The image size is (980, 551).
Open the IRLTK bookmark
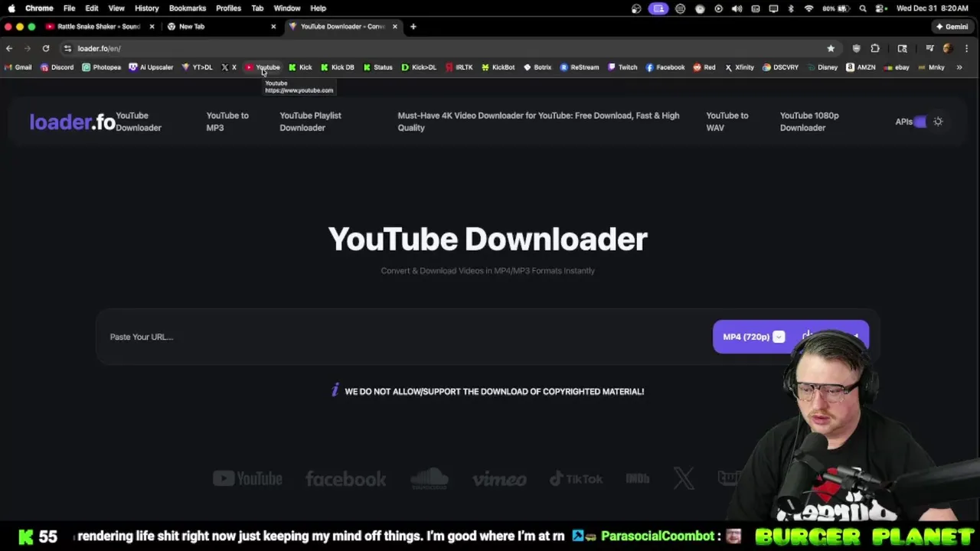[459, 67]
